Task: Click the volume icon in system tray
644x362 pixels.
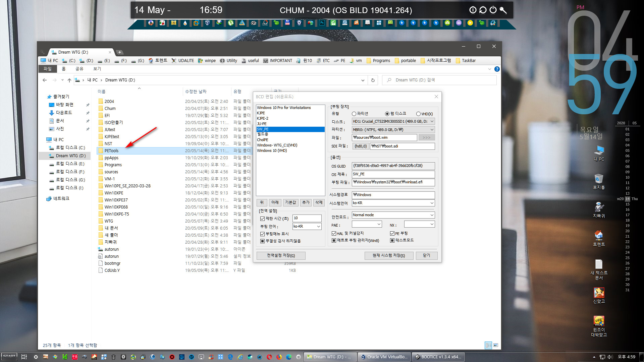Action: coord(610,357)
